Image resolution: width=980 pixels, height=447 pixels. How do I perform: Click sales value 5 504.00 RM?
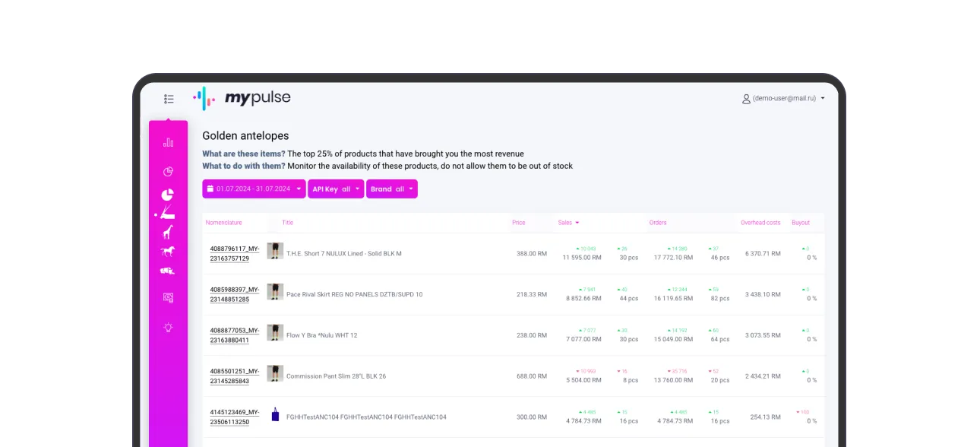click(583, 380)
